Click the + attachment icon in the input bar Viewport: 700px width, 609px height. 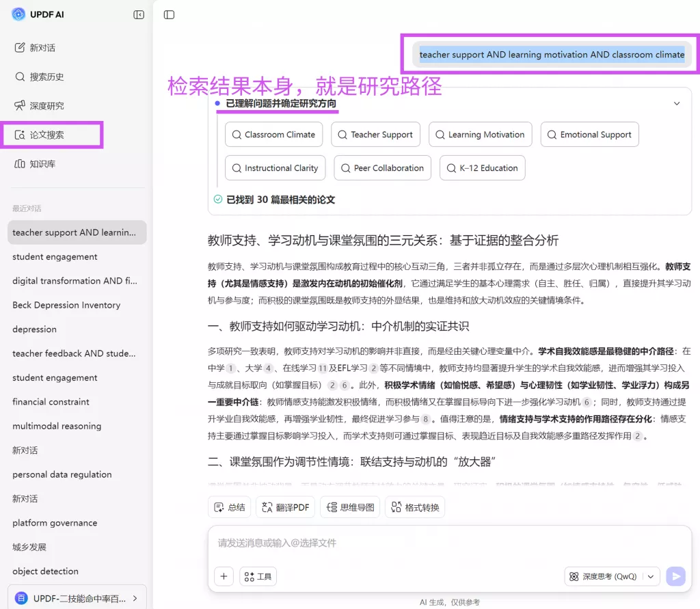(x=223, y=576)
